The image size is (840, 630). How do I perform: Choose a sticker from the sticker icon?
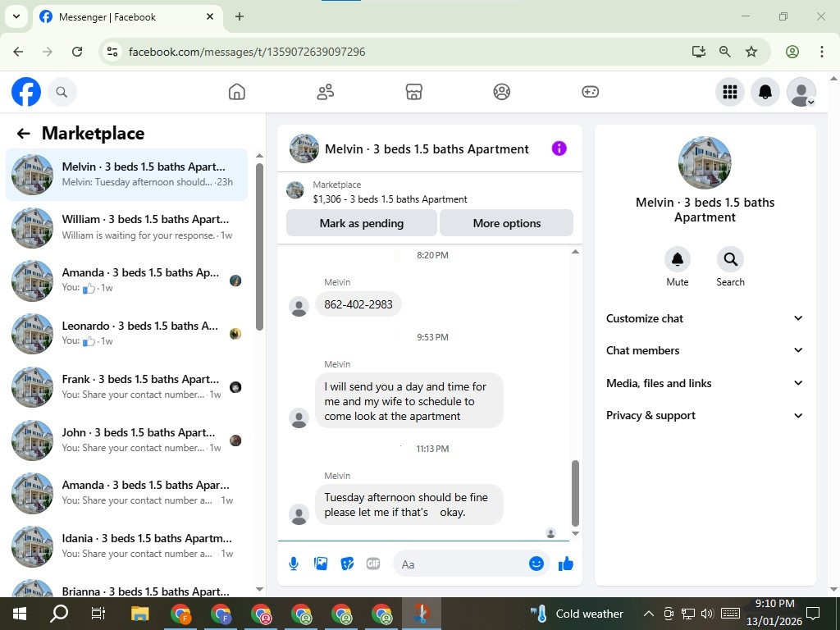(x=347, y=564)
